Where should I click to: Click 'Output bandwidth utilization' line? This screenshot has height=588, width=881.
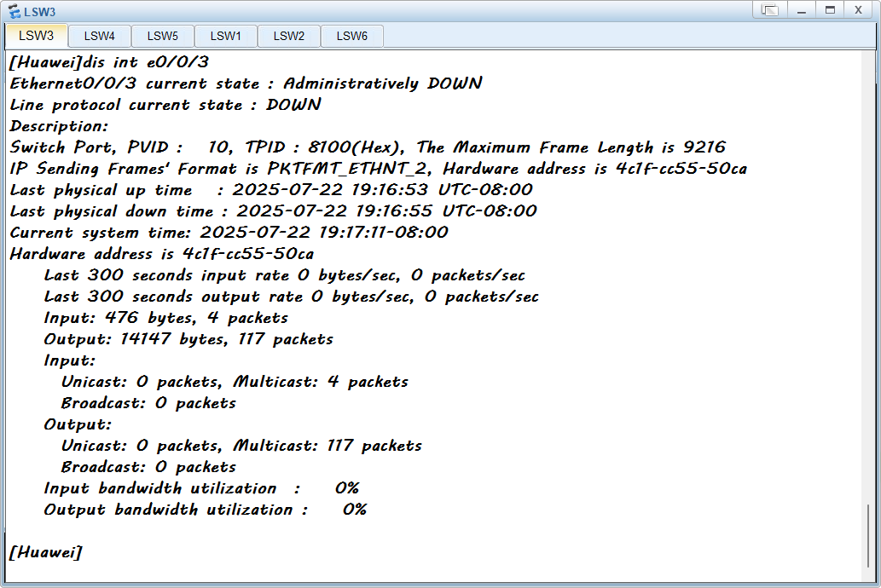206,510
